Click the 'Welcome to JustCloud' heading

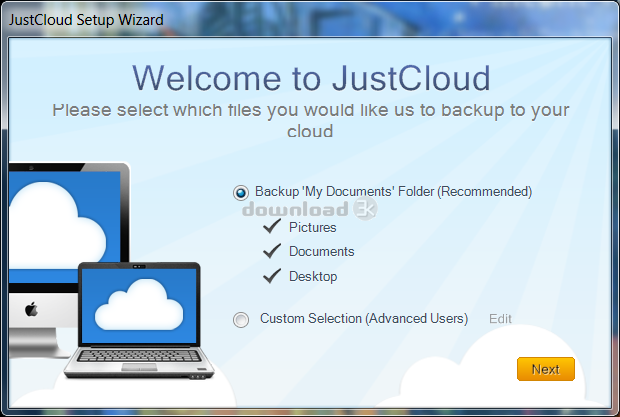311,78
